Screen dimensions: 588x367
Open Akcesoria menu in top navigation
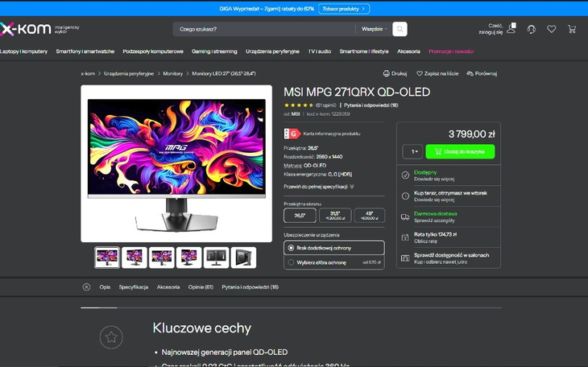[408, 52]
